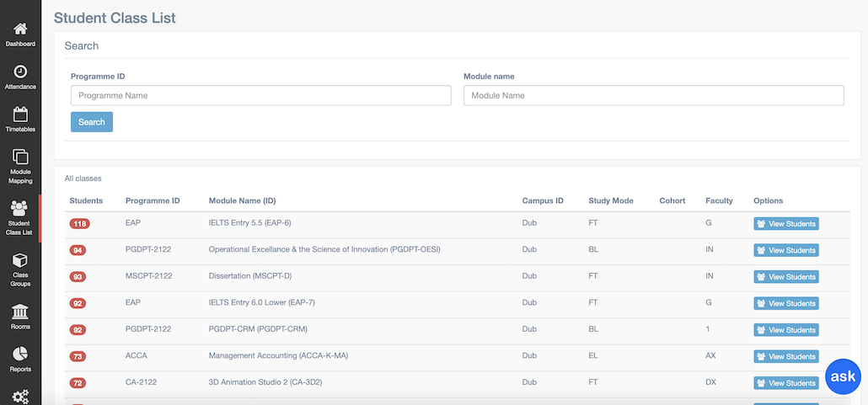The image size is (868, 405).
Task: Open the Timetables calendar icon
Action: point(20,114)
